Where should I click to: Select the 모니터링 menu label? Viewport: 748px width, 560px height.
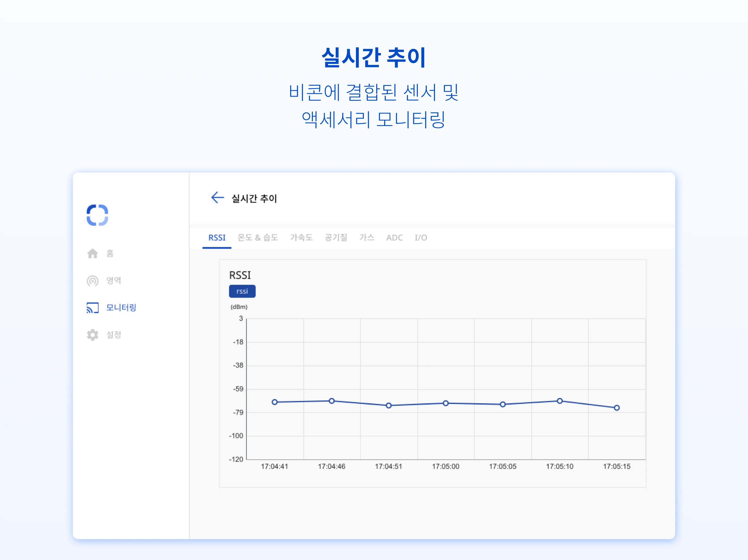click(121, 307)
